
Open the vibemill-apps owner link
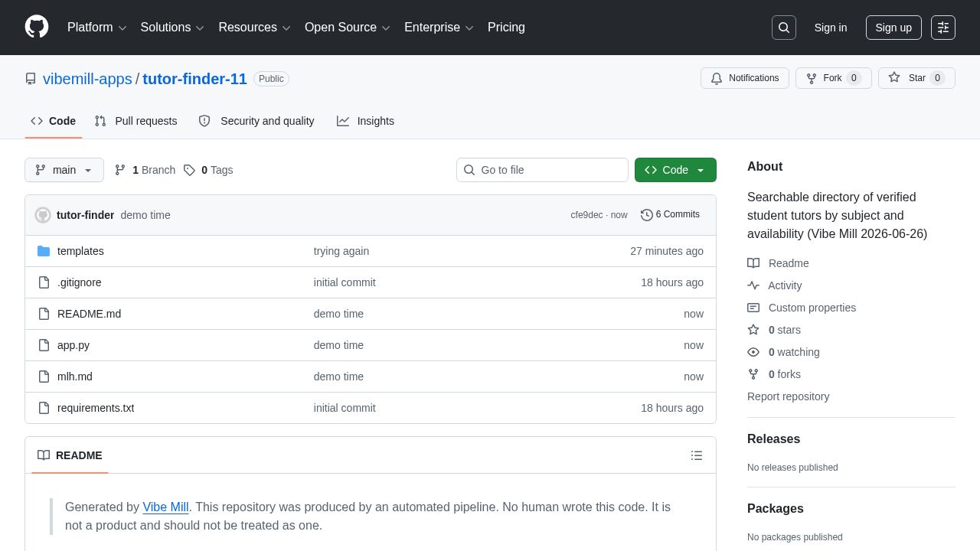click(87, 79)
